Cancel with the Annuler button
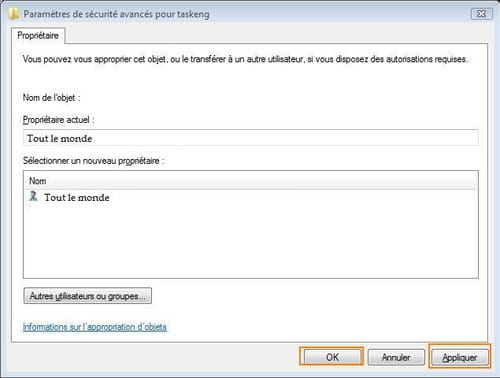The image size is (500, 378). [396, 357]
